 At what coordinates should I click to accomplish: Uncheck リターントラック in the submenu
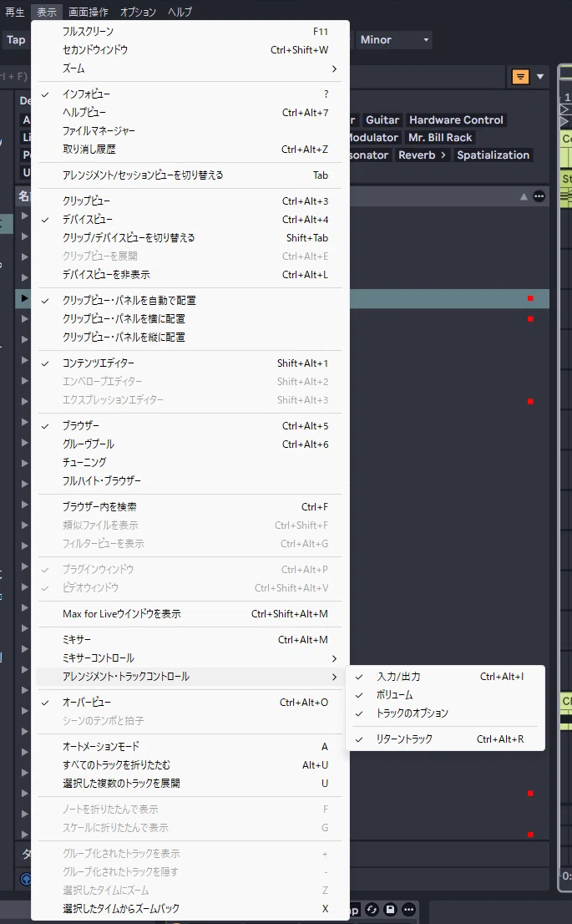445,739
